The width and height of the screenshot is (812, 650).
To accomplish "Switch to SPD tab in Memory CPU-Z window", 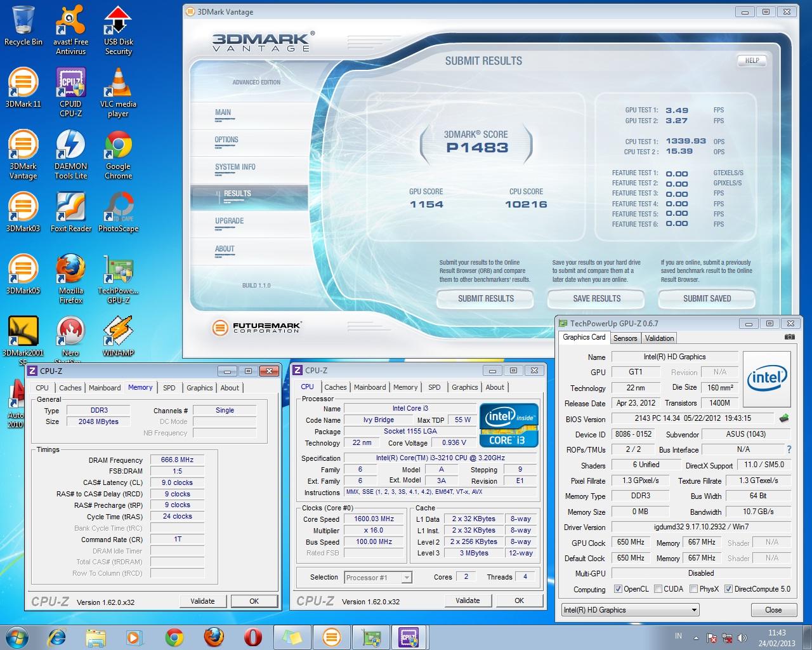I will [169, 388].
